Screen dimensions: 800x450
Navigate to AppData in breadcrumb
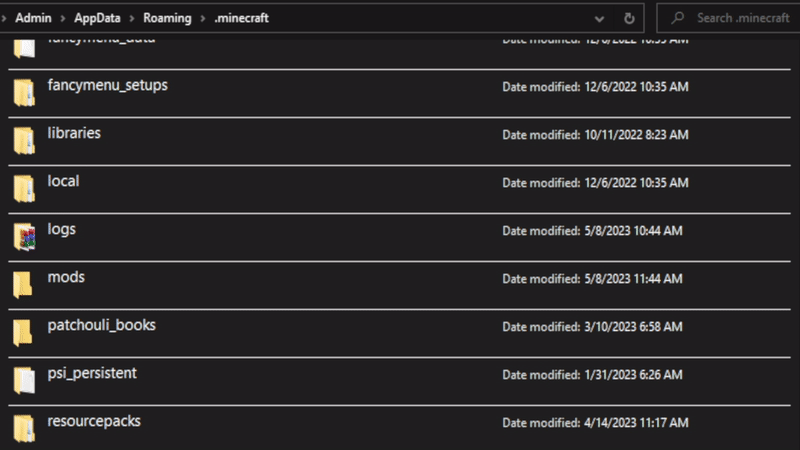pos(97,18)
